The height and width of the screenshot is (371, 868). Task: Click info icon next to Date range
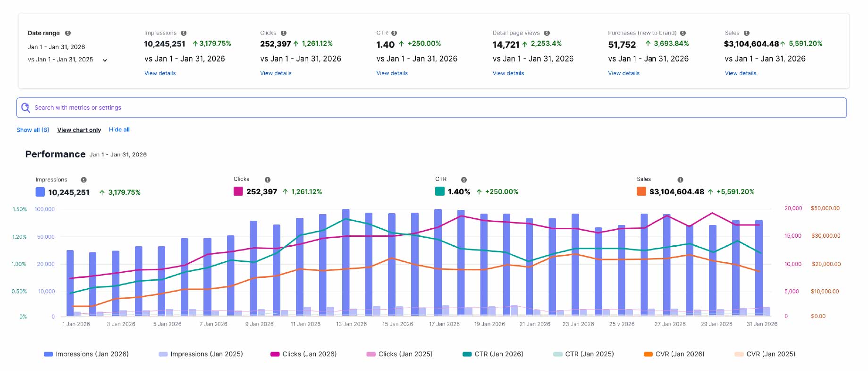(x=68, y=33)
